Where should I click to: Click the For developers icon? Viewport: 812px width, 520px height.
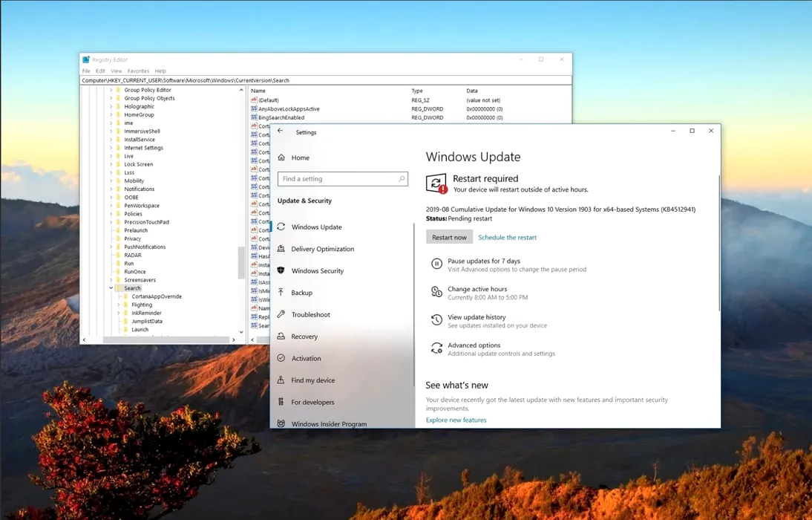pyautogui.click(x=281, y=402)
